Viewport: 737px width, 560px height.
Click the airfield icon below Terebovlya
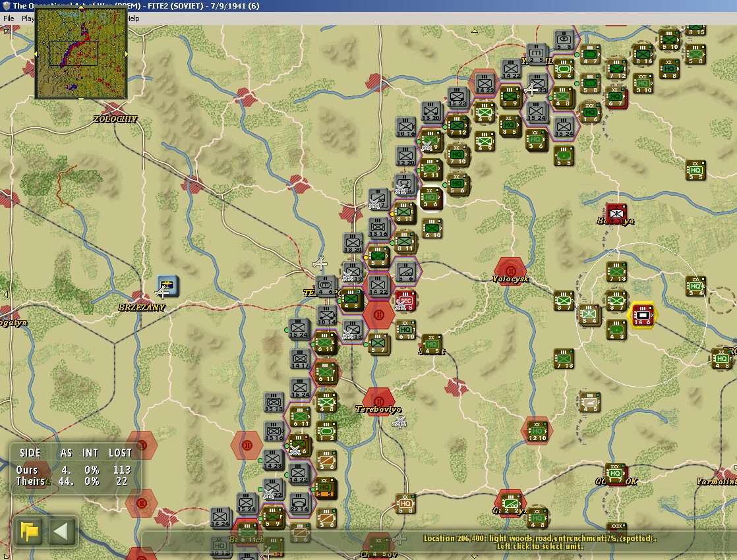click(399, 423)
